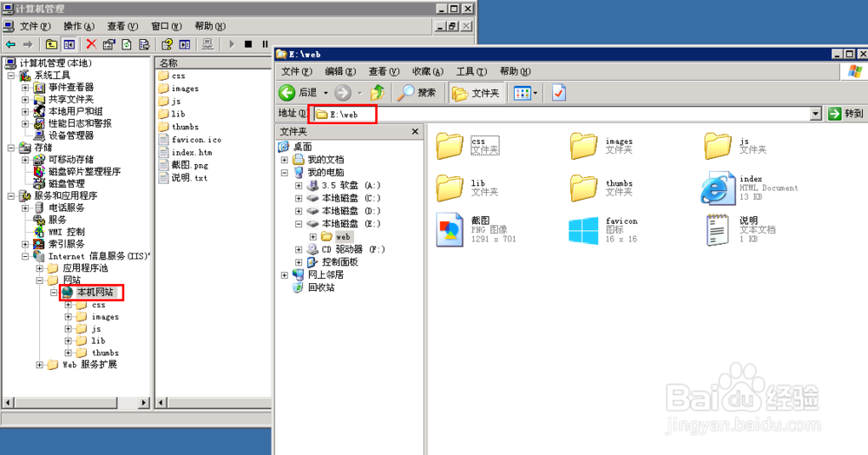Click the pause service icon
Viewport: 868px width, 455px height.
click(x=265, y=44)
